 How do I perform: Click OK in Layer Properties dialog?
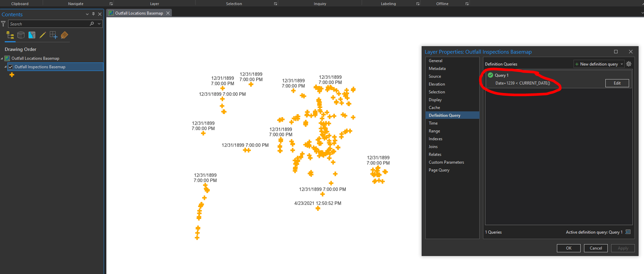tap(568, 248)
